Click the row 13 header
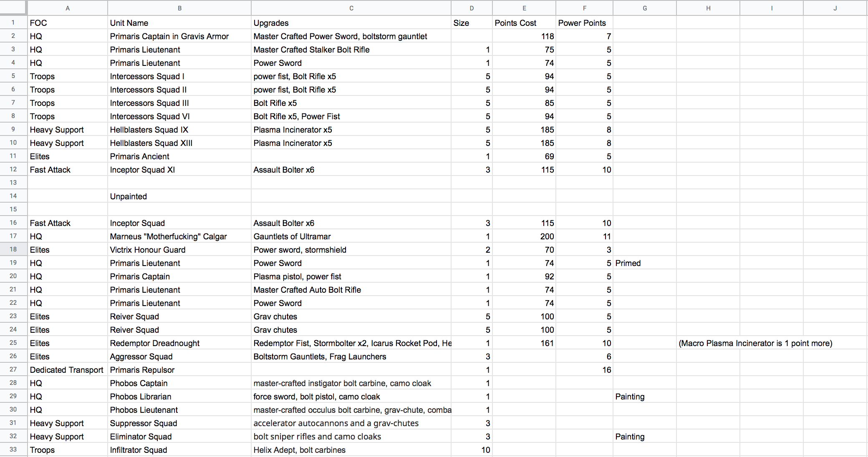The image size is (868, 457). [13, 183]
